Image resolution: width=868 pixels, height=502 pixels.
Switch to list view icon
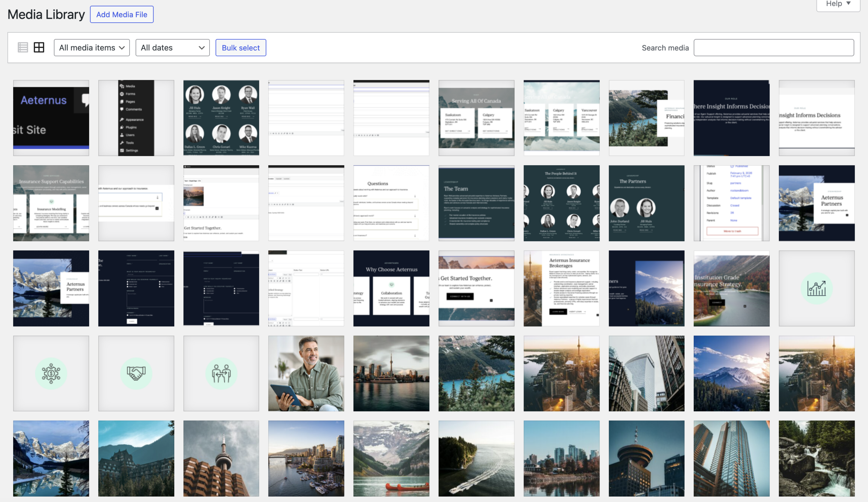23,47
